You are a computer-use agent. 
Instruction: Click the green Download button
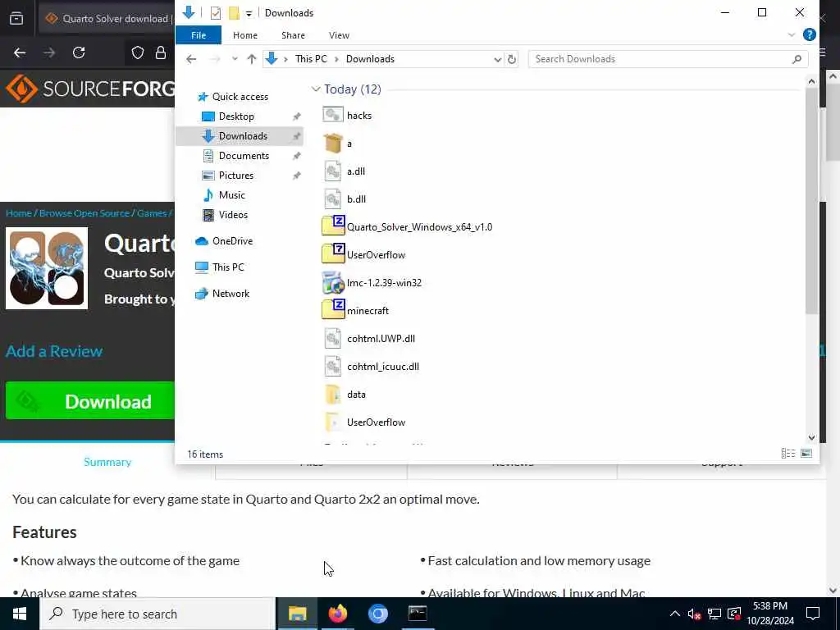[x=90, y=400]
